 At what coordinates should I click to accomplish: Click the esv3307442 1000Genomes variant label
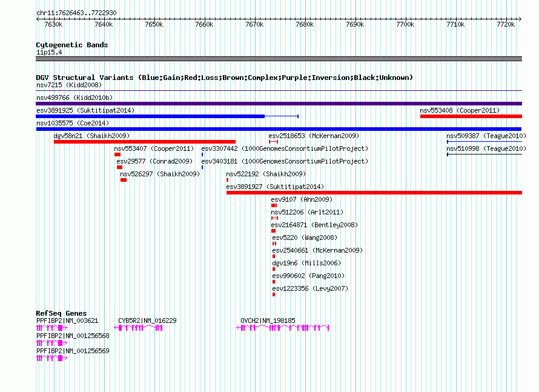(285, 148)
